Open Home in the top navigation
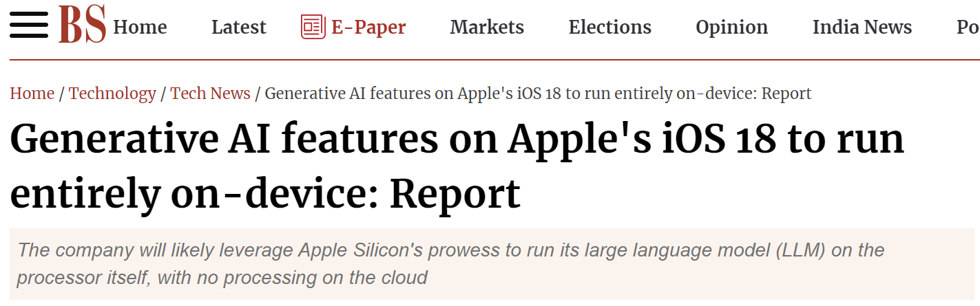This screenshot has width=980, height=306. tap(140, 28)
